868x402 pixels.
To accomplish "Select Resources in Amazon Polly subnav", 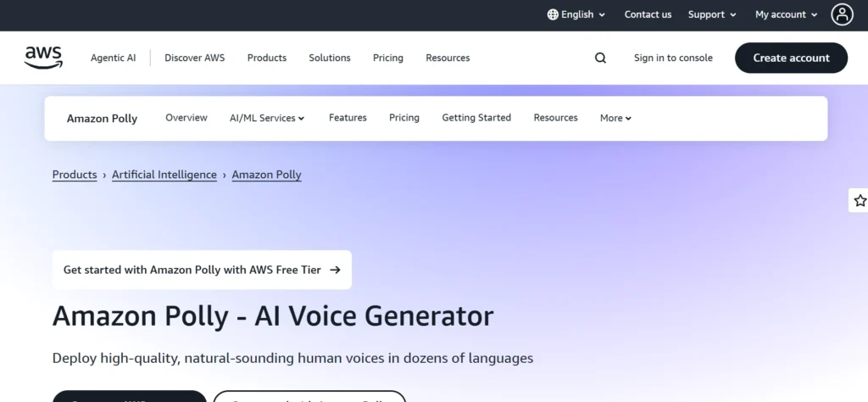I will point(556,118).
